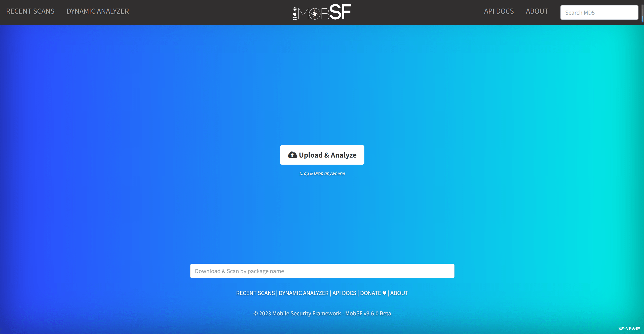Screen dimensions: 644x334
Task: Follow the footer API DOCS link
Action: coord(344,293)
